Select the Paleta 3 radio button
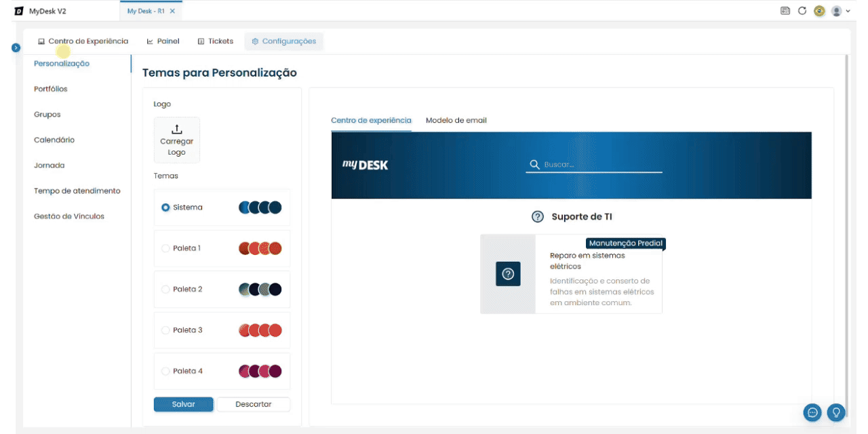Screen dimensions: 868x434 pos(165,330)
